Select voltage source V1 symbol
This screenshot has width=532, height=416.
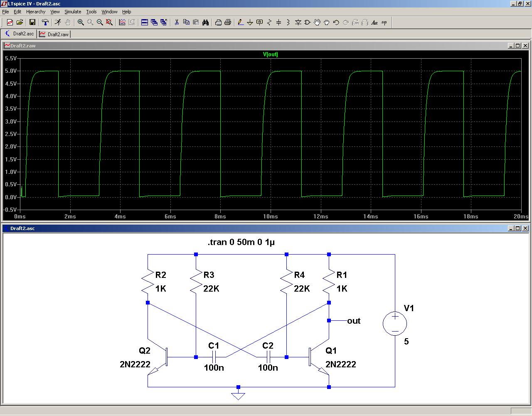pyautogui.click(x=395, y=324)
